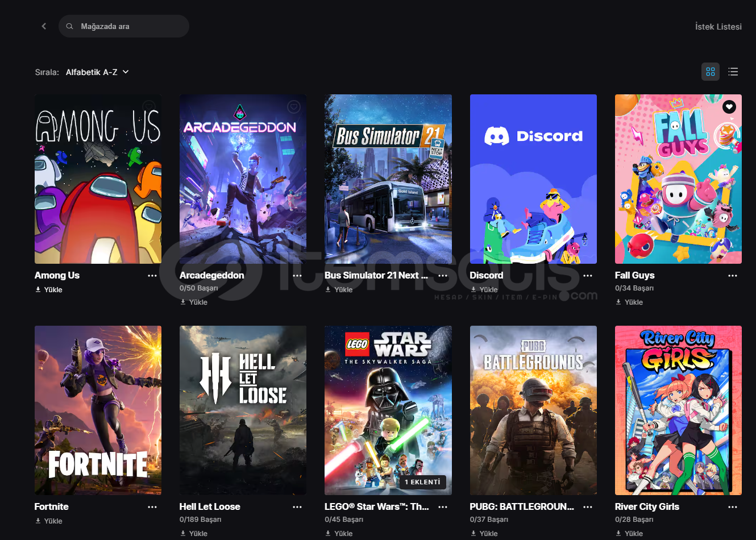Screen dimensions: 756x540
Task: Open the three-dot menu for Fortnite
Action: [152, 507]
